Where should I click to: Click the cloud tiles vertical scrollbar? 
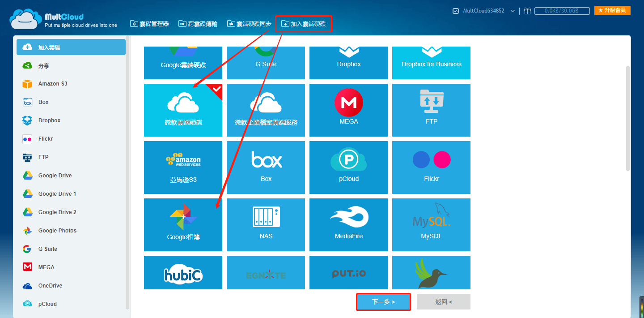pos(627,118)
